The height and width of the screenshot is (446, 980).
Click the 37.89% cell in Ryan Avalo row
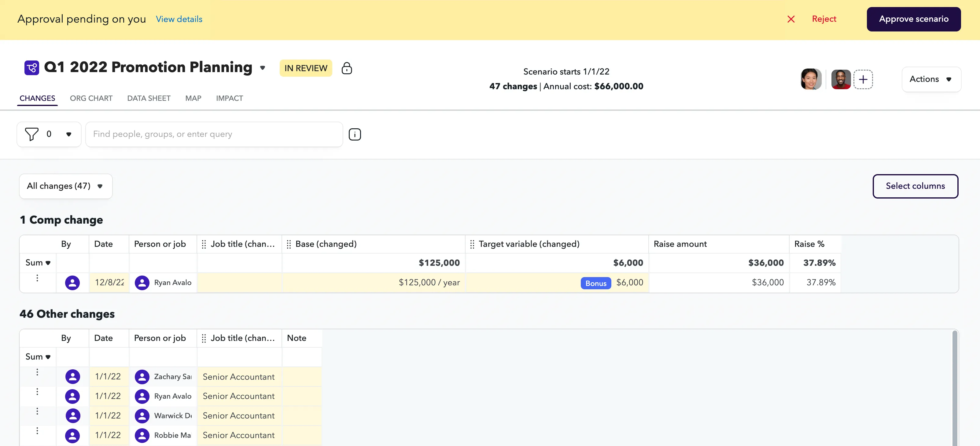click(815, 283)
